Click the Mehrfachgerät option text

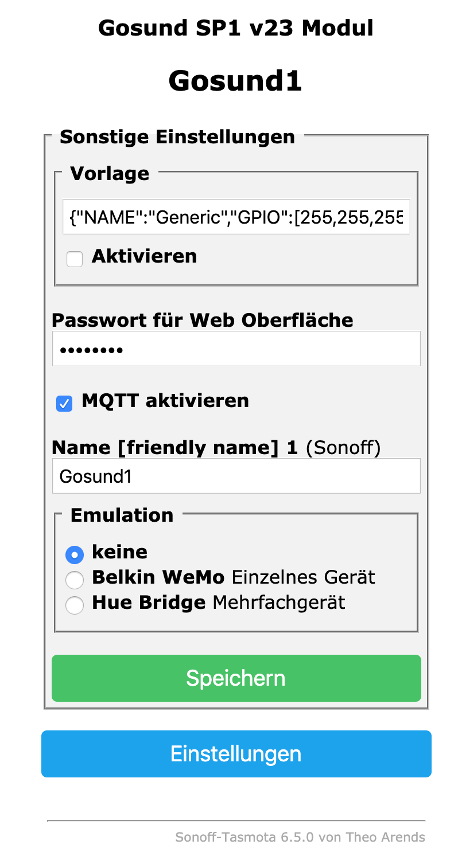279,603
